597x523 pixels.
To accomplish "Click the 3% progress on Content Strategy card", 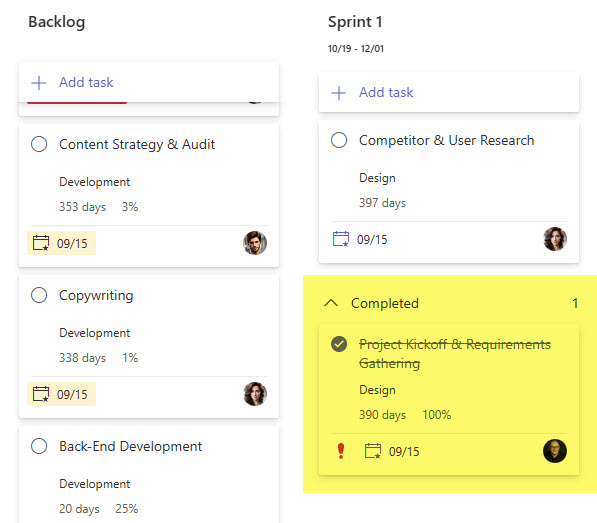I will [x=130, y=207].
